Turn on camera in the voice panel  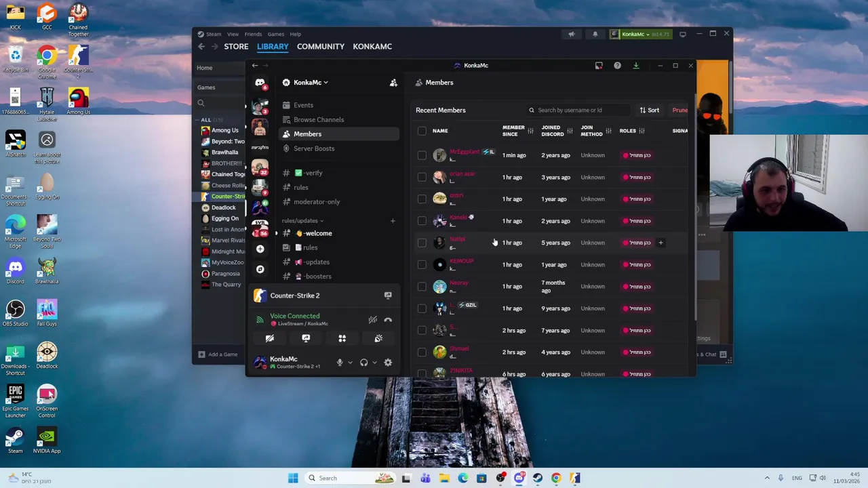[x=270, y=338]
